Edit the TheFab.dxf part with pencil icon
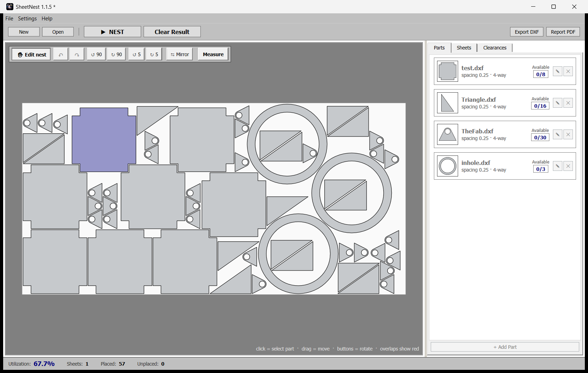The height and width of the screenshot is (373, 588). [x=557, y=134]
